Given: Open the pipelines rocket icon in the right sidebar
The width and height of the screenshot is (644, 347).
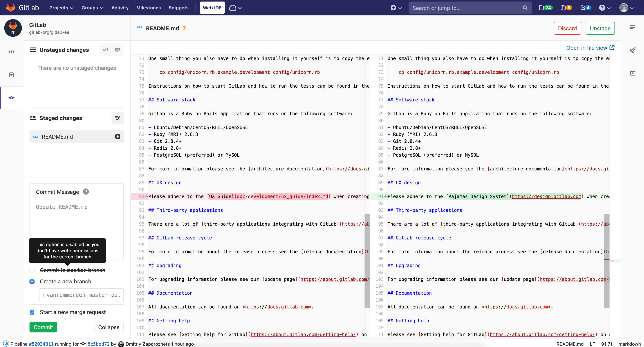Looking at the screenshot, I should click(632, 50).
